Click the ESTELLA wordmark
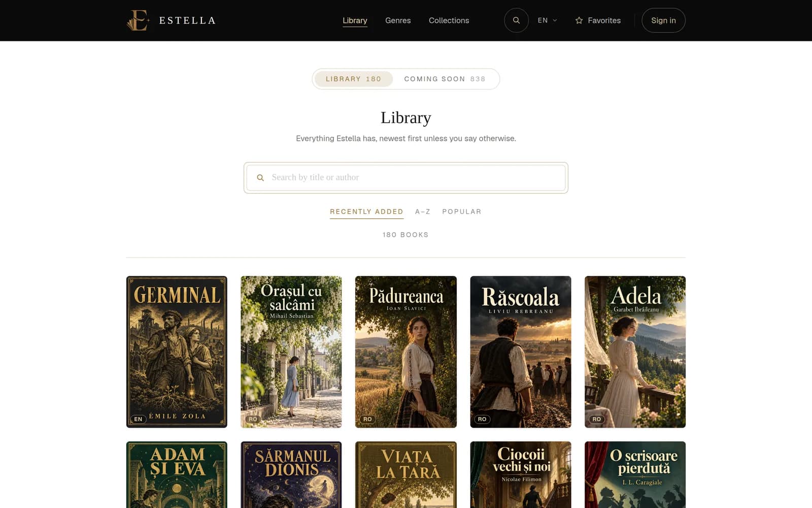 point(187,20)
